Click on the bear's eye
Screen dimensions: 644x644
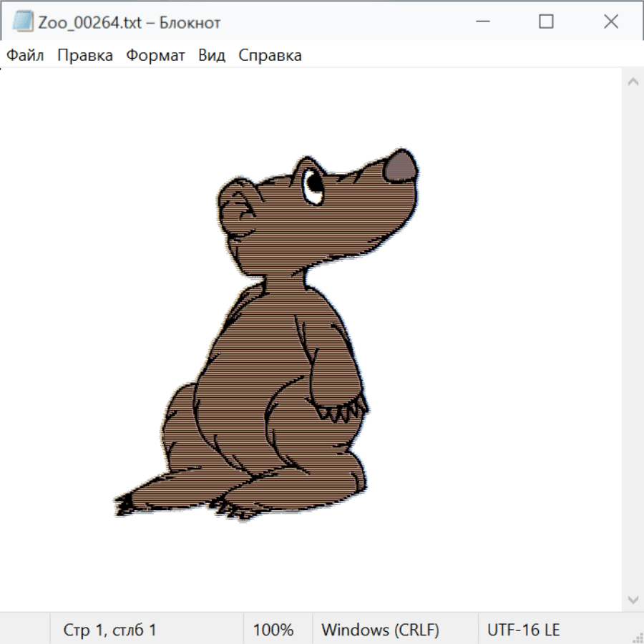pyautogui.click(x=313, y=184)
